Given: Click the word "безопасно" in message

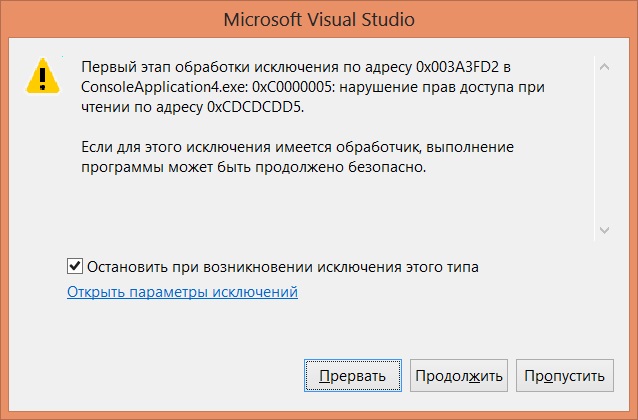Looking at the screenshot, I should (387, 167).
